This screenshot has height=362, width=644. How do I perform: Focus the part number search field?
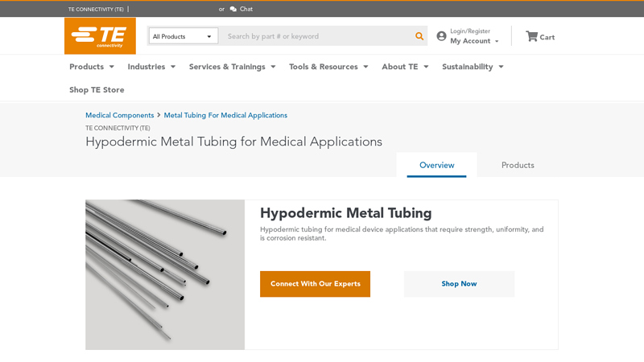coord(318,36)
